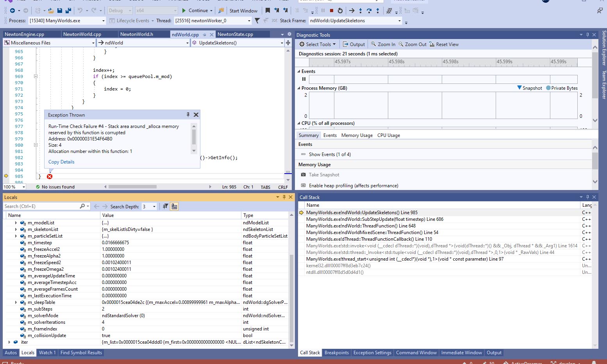Click the Step Over arrow icon
607x364 pixels.
click(369, 11)
